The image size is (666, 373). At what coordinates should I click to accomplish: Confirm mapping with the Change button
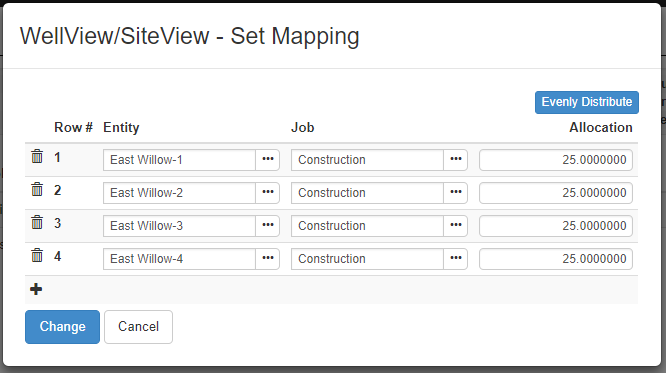click(62, 327)
